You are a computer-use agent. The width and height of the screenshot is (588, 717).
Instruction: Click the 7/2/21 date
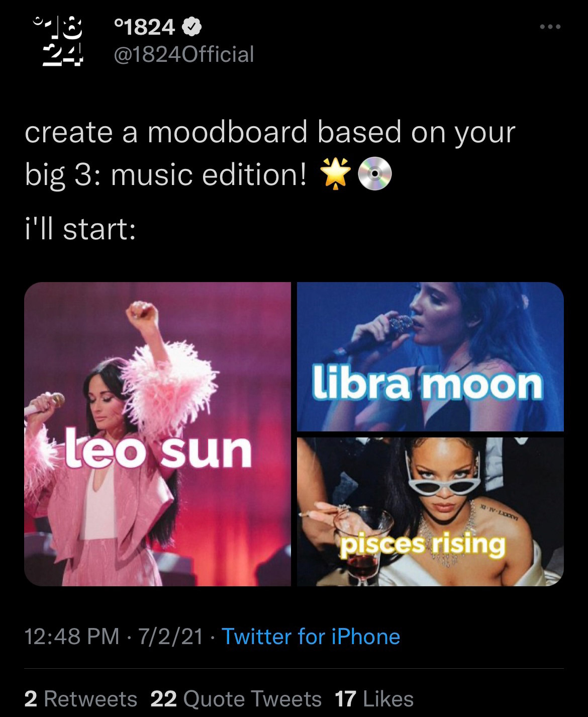click(170, 637)
